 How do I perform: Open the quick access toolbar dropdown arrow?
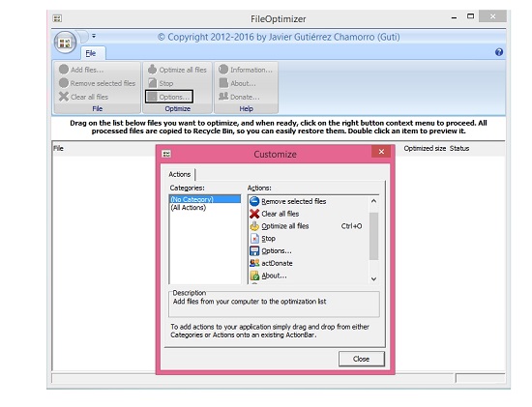click(x=94, y=35)
